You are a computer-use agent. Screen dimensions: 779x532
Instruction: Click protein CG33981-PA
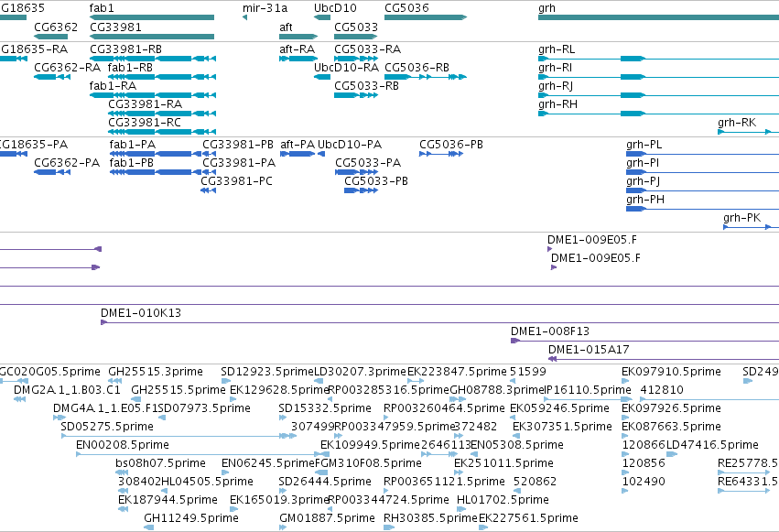coord(209,172)
